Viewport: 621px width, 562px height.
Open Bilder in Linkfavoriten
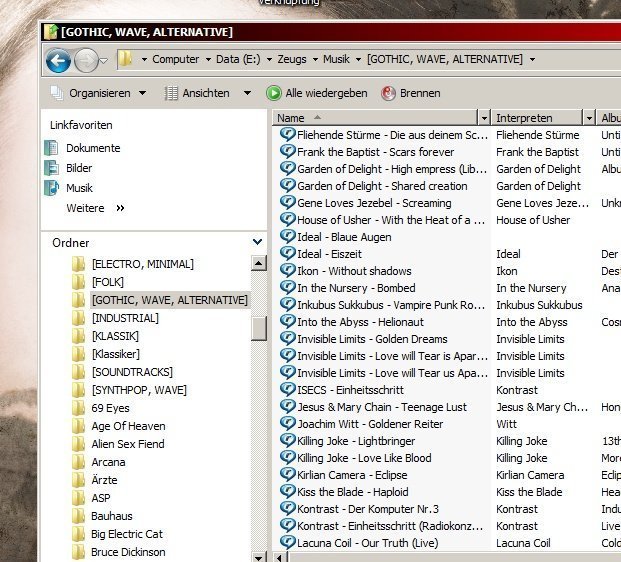(79, 168)
